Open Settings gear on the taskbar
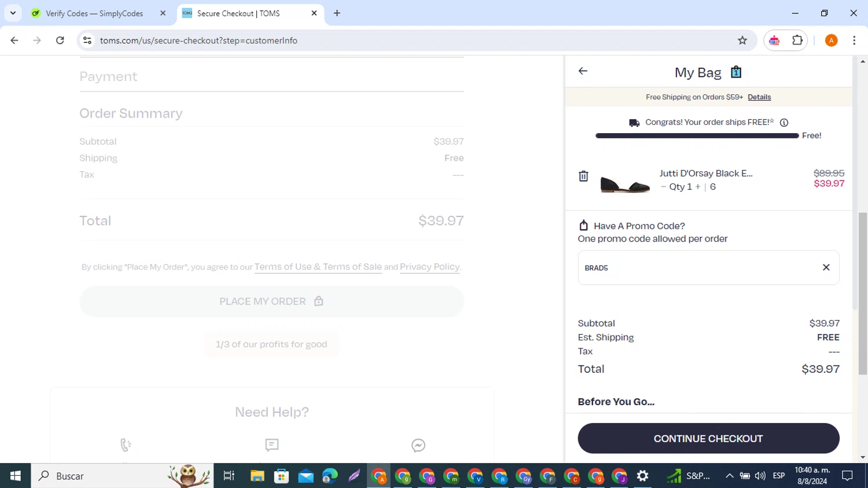Viewport: 868px width, 488px height. point(643,476)
